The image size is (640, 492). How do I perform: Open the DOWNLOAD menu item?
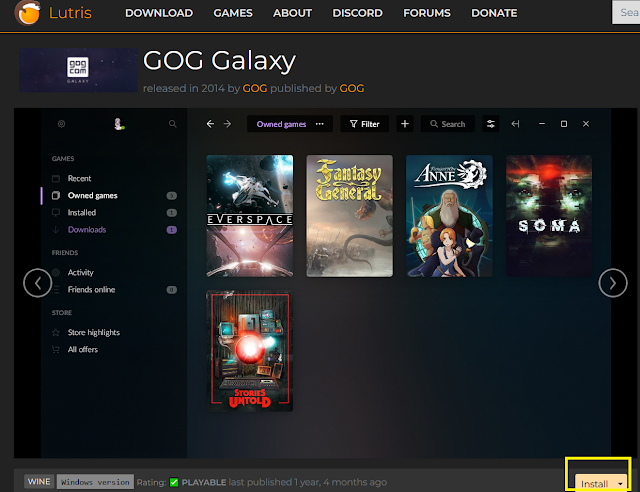[x=159, y=13]
